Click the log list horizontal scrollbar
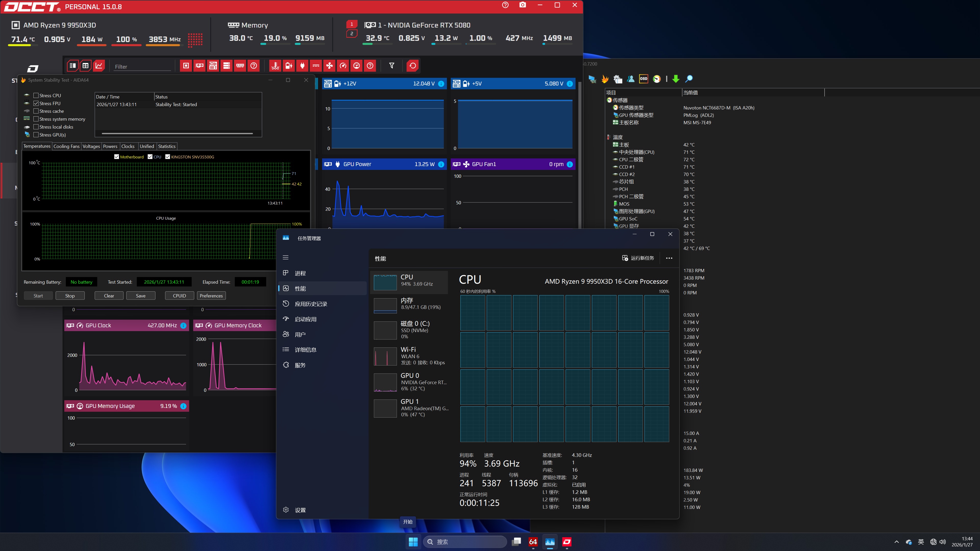Image resolution: width=980 pixels, height=551 pixels. (177, 133)
